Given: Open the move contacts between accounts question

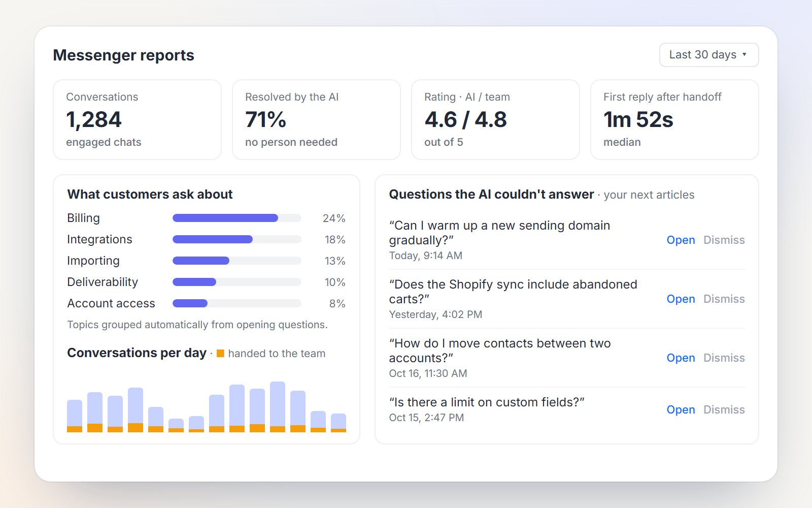Looking at the screenshot, I should pos(681,358).
